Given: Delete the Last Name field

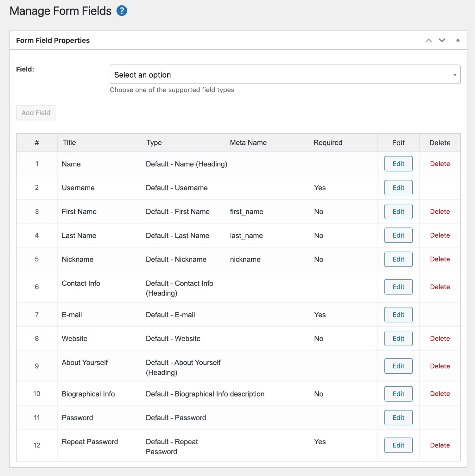Looking at the screenshot, I should click(x=440, y=235).
